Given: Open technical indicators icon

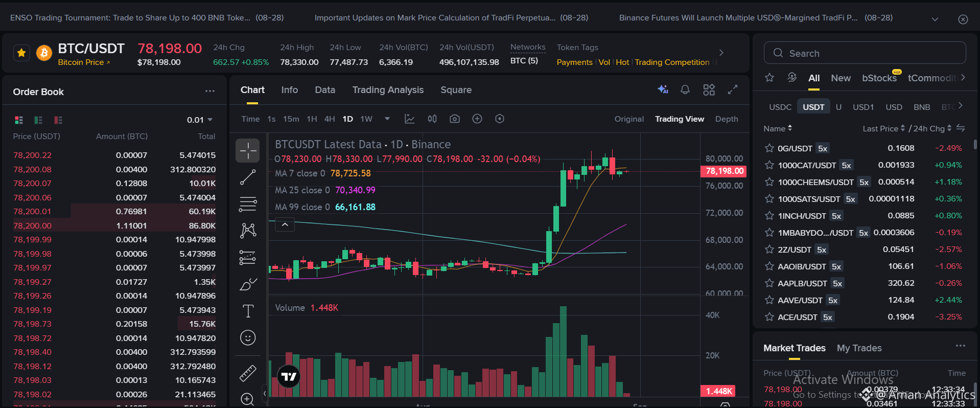Looking at the screenshot, I should (x=410, y=119).
